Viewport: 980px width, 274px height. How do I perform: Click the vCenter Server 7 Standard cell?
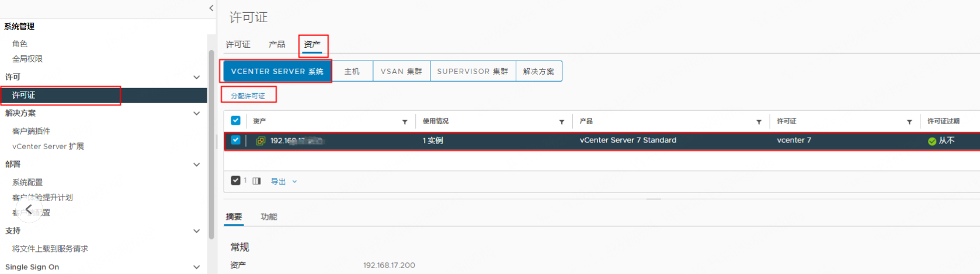[628, 140]
